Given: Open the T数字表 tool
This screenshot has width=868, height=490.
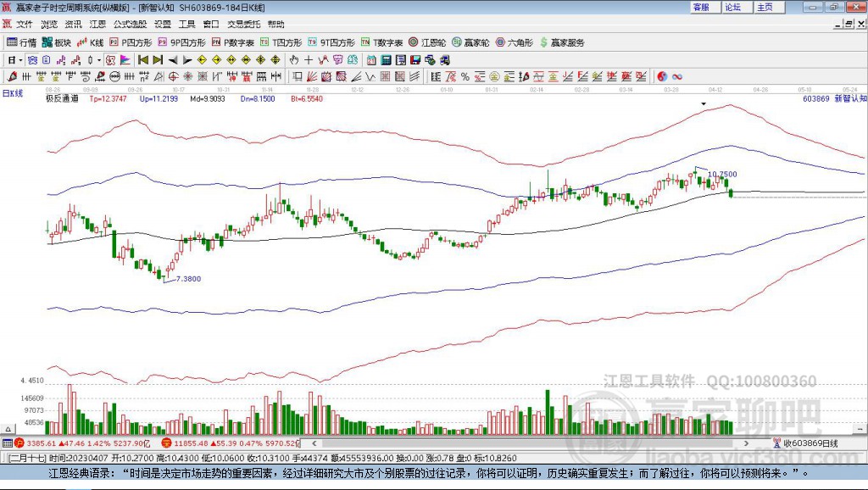Looking at the screenshot, I should [x=381, y=42].
